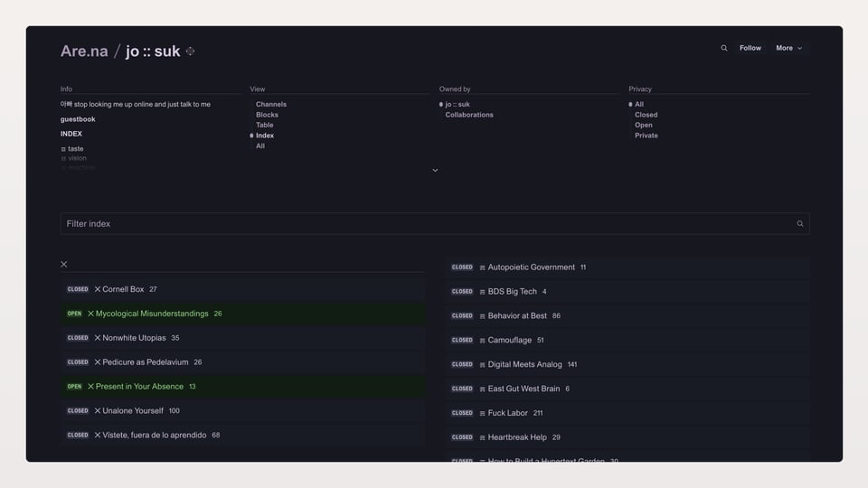This screenshot has width=868, height=488.
Task: Go to the Are.na home link
Action: coord(84,52)
